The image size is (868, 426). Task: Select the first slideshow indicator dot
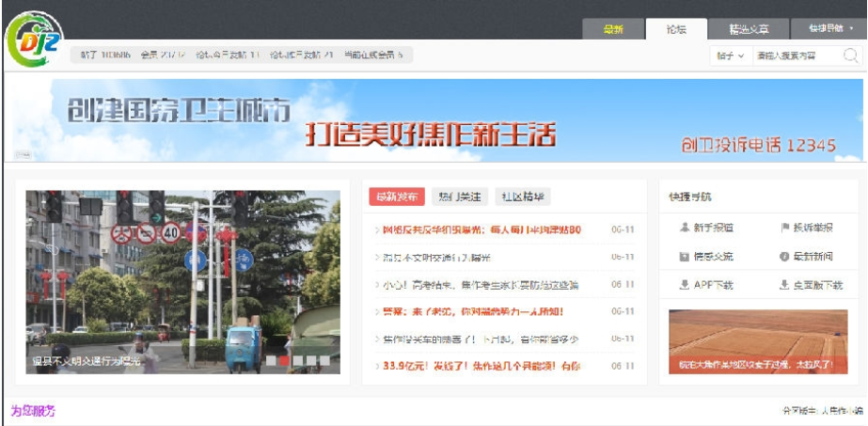click(x=271, y=360)
